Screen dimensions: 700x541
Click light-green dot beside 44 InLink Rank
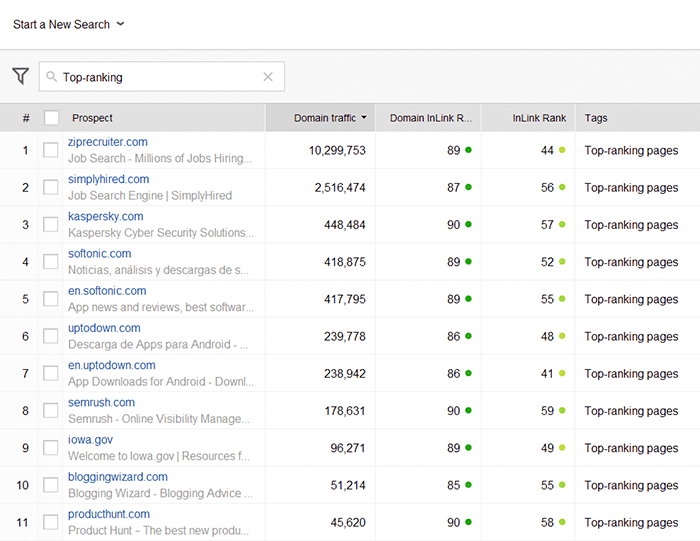[x=562, y=150]
